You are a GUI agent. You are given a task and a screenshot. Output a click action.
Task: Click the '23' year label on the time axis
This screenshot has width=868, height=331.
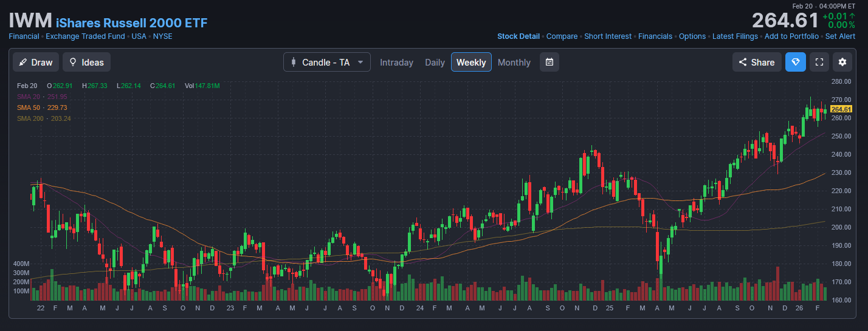coord(230,309)
